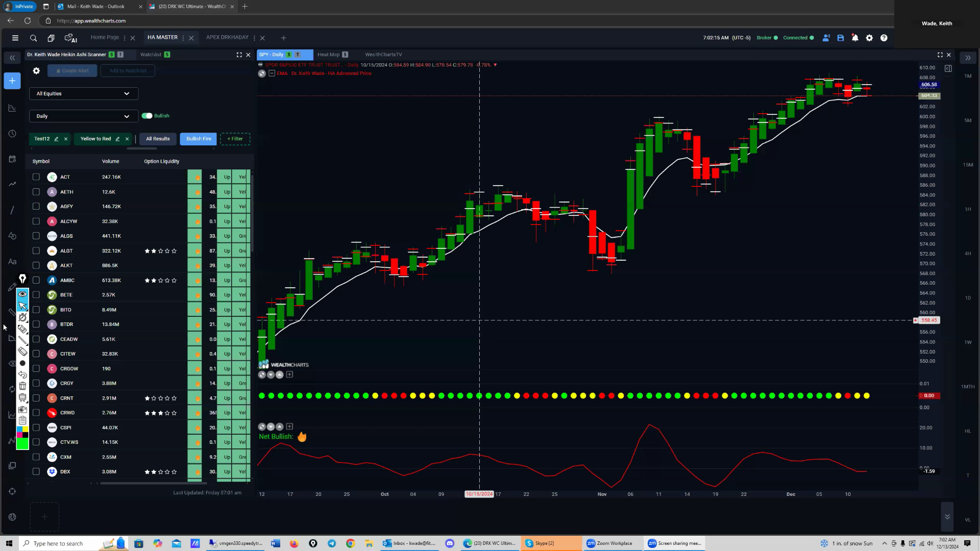980x551 pixels.
Task: Click the blue save layout icon
Action: click(841, 38)
